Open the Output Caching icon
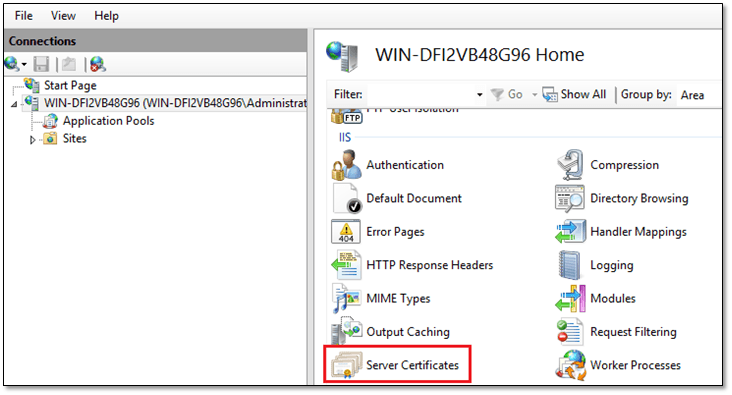The height and width of the screenshot is (395, 732). coord(346,331)
